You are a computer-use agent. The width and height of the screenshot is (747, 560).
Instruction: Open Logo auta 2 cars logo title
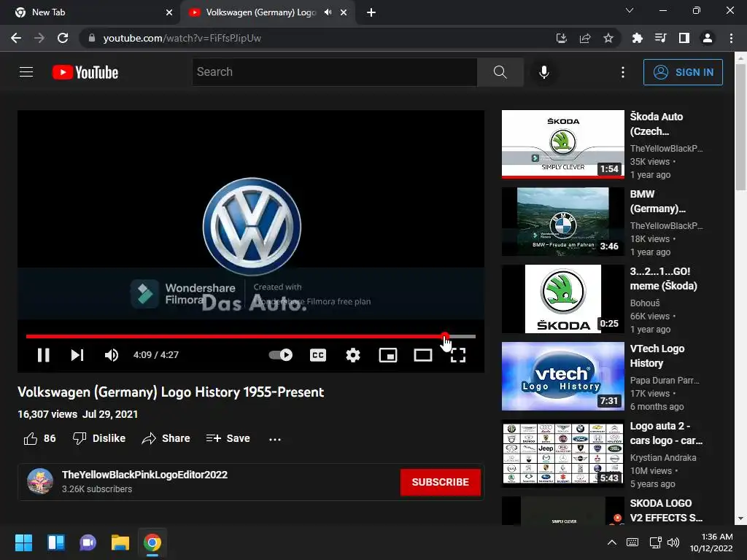click(x=666, y=433)
